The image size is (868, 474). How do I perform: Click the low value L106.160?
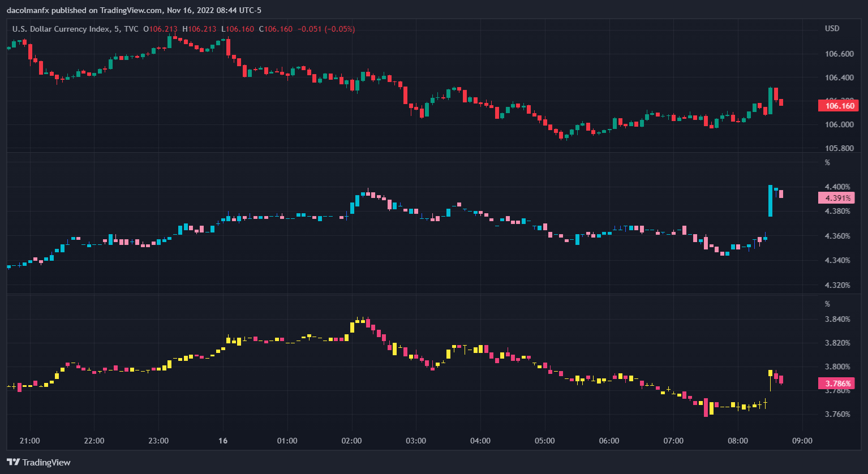point(238,29)
